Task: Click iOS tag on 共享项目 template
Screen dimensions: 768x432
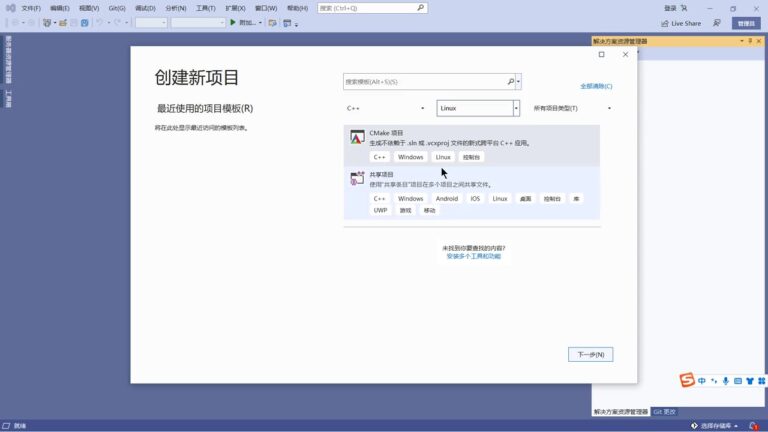Action: pyautogui.click(x=475, y=198)
